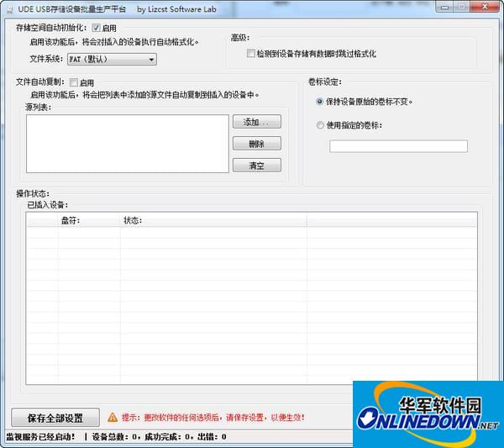Toggle the 启用 checkbox for 存储空间自动初始化
Image resolution: width=504 pixels, height=448 pixels.
[96, 28]
